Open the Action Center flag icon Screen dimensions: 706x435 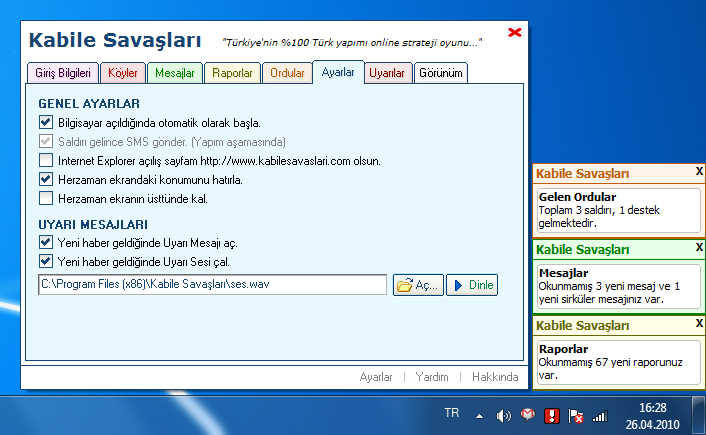pyautogui.click(x=576, y=415)
